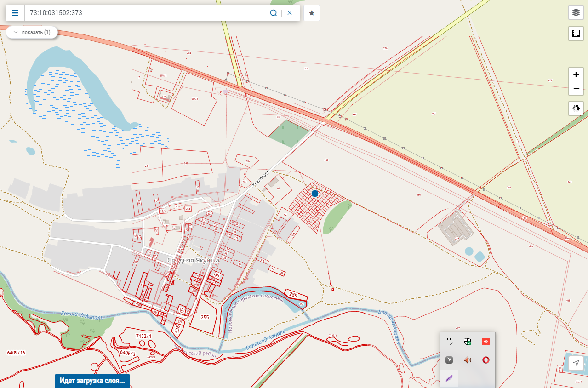Open Windows Security shield tray icon
Viewport: 588px width, 388px height.
click(x=468, y=341)
